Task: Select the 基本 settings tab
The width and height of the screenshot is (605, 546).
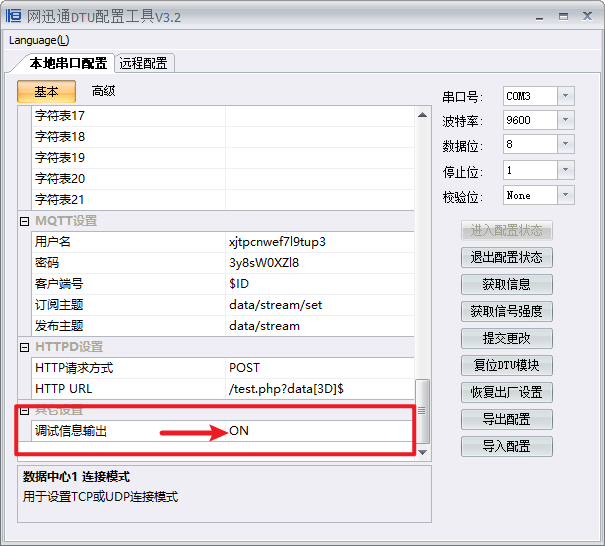Action: pos(46,91)
